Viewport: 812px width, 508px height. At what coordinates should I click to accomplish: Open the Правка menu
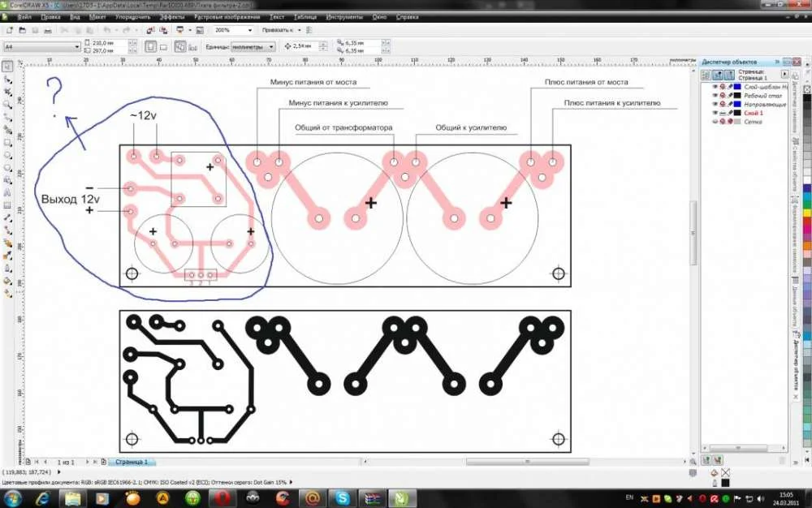click(50, 17)
